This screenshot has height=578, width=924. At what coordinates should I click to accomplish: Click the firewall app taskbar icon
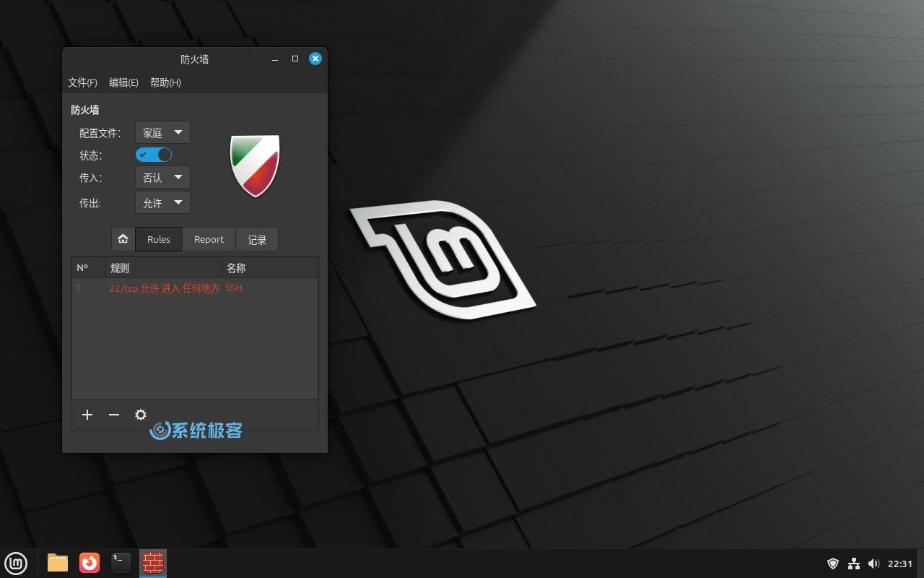(153, 563)
